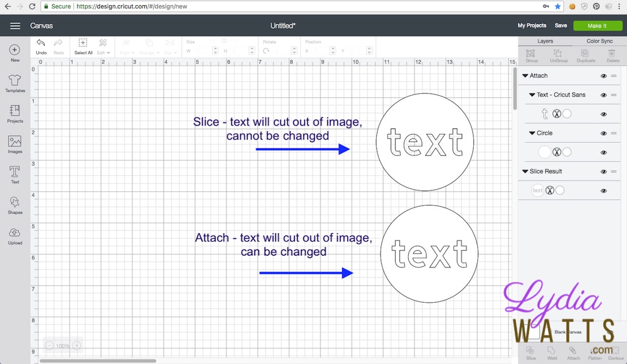Open the Shapes tool

click(x=15, y=205)
